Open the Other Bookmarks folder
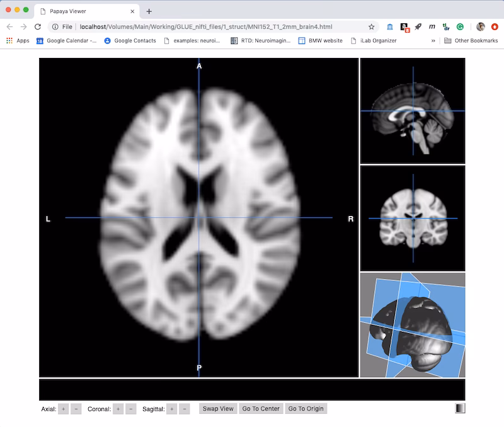 coord(471,40)
